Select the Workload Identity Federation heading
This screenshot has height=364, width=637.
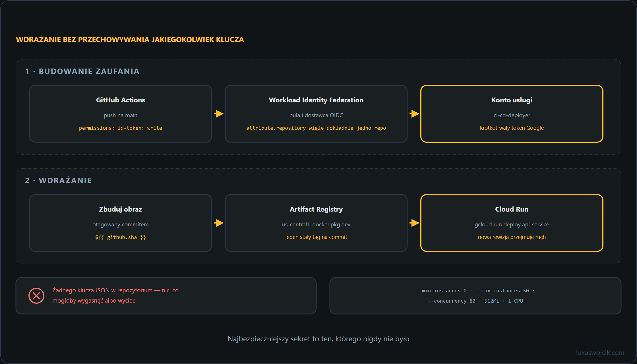[x=316, y=100]
